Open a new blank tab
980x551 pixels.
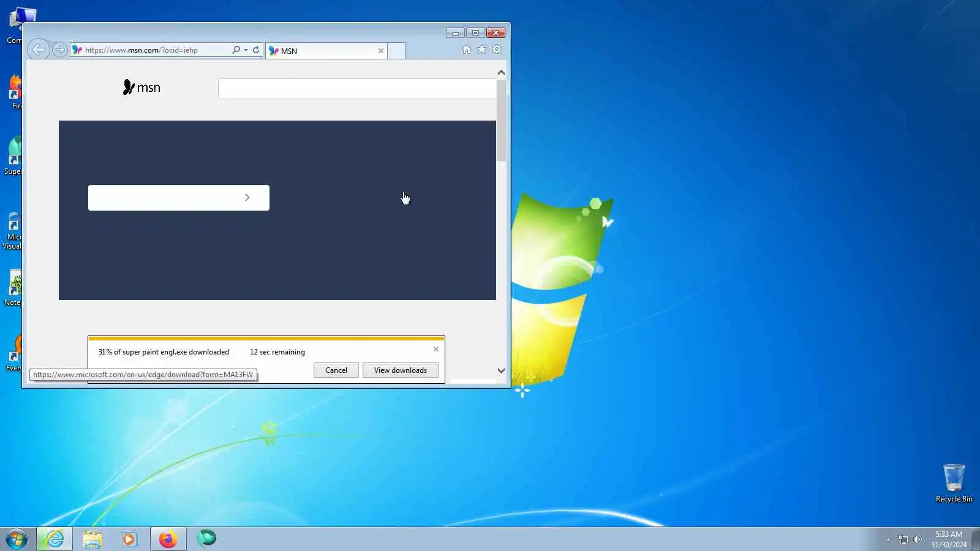[396, 51]
